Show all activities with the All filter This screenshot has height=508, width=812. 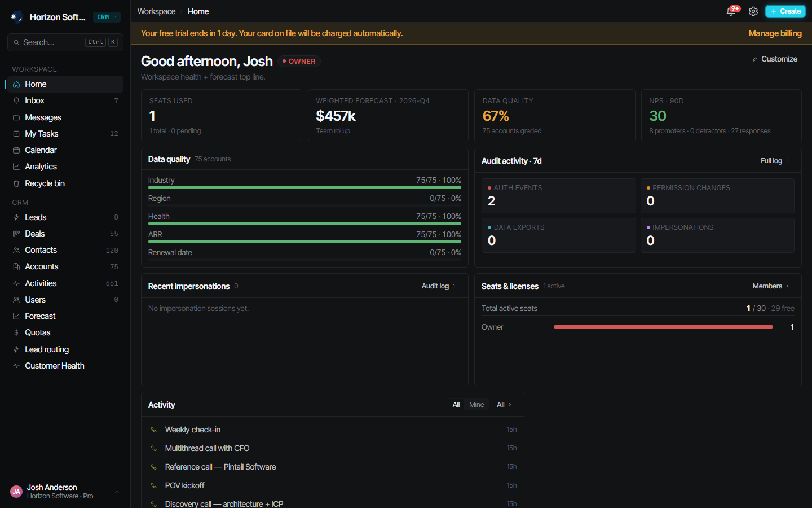click(456, 405)
